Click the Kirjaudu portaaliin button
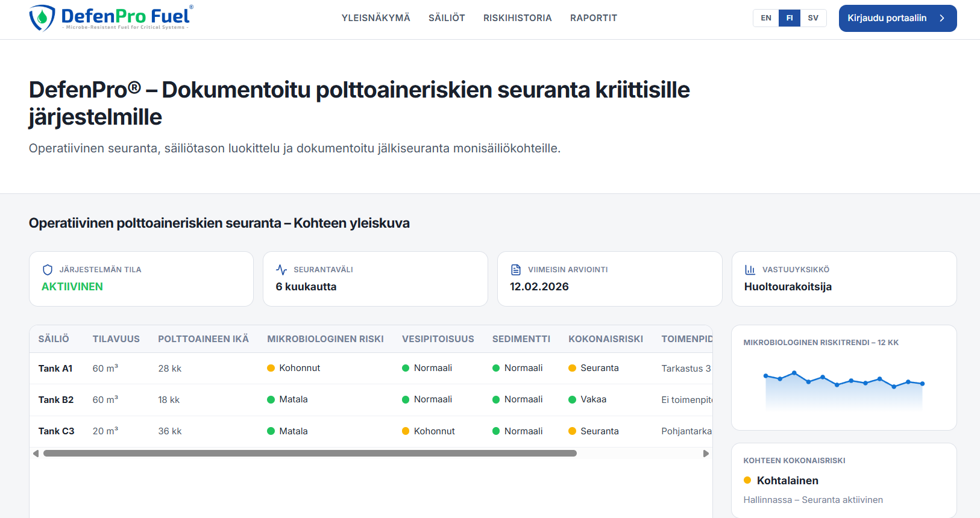Screen dimensions: 980x518 [897, 18]
